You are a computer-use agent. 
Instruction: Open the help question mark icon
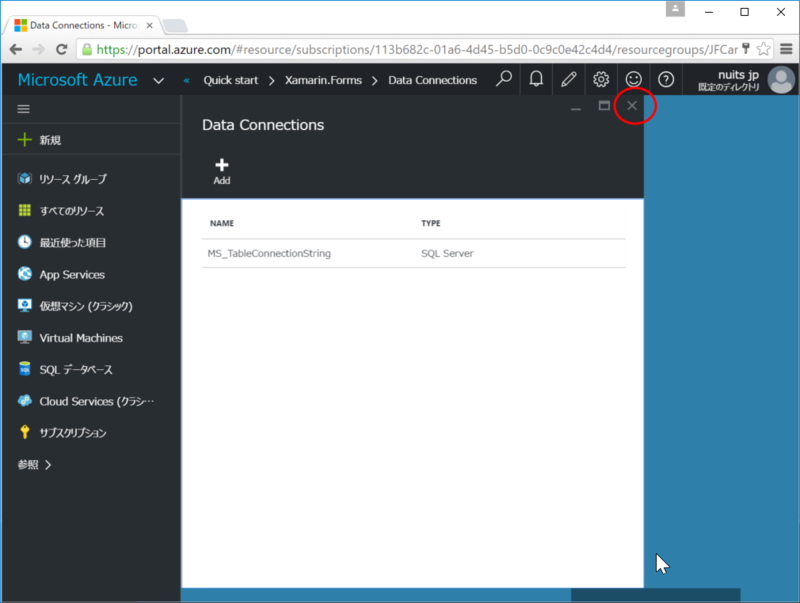(666, 79)
